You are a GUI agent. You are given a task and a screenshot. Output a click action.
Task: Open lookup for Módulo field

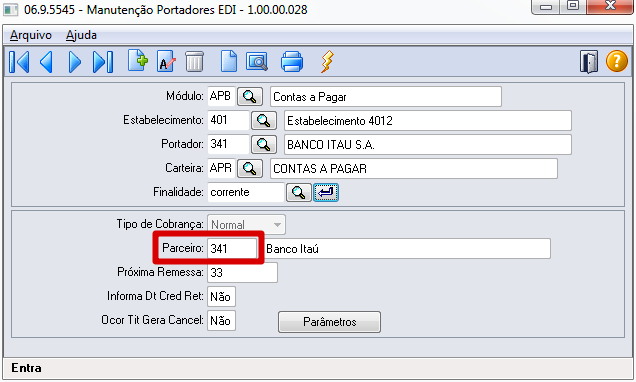249,97
